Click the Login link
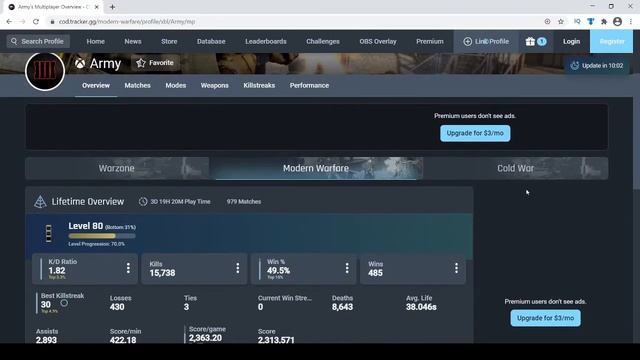The width and height of the screenshot is (640, 360). tap(571, 41)
